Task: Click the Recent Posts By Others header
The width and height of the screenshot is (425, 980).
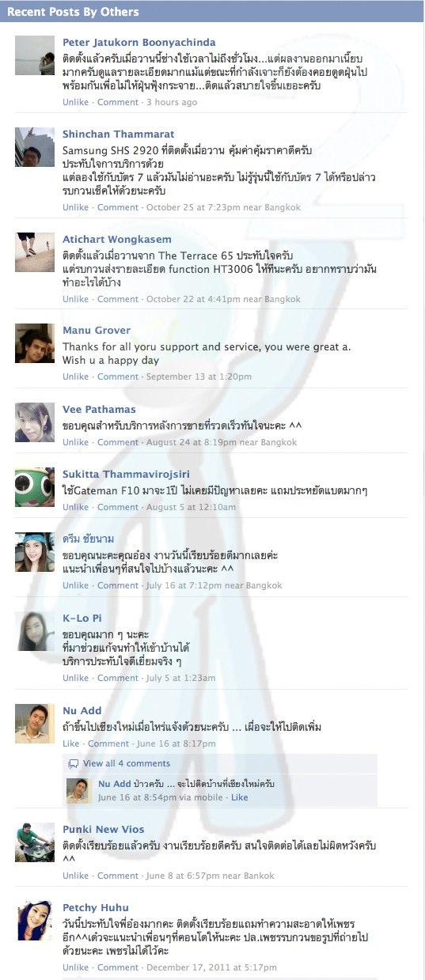Action: pyautogui.click(x=73, y=12)
